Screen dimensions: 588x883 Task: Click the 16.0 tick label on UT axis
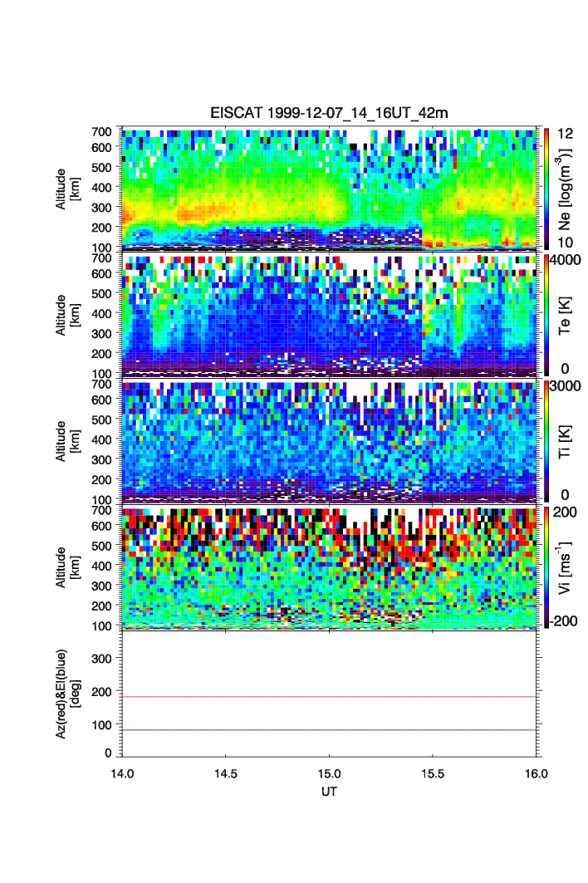(537, 773)
